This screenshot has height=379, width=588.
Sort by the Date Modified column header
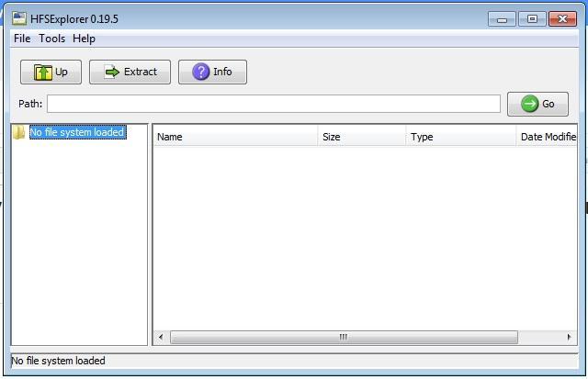click(547, 137)
